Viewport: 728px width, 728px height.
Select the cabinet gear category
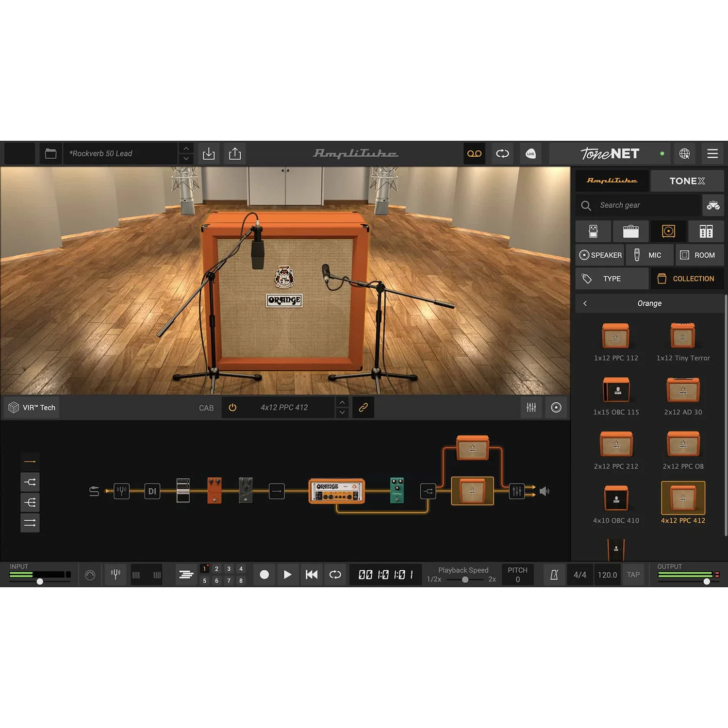pyautogui.click(x=668, y=231)
